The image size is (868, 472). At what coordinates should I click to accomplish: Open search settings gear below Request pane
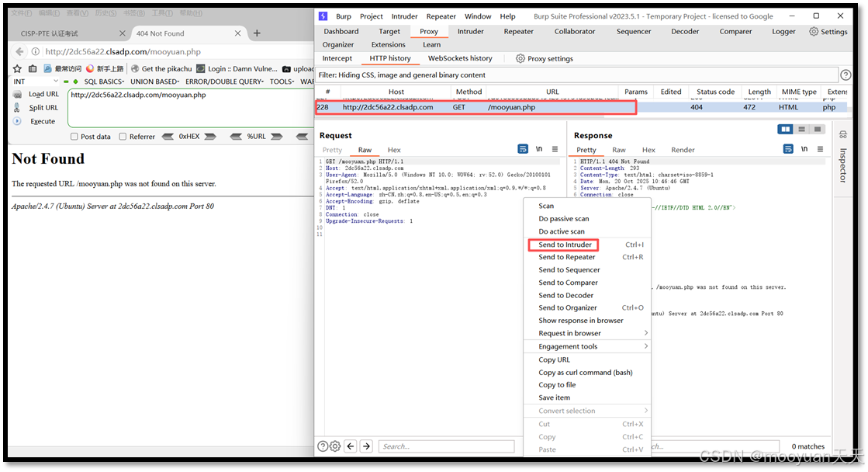tap(335, 446)
